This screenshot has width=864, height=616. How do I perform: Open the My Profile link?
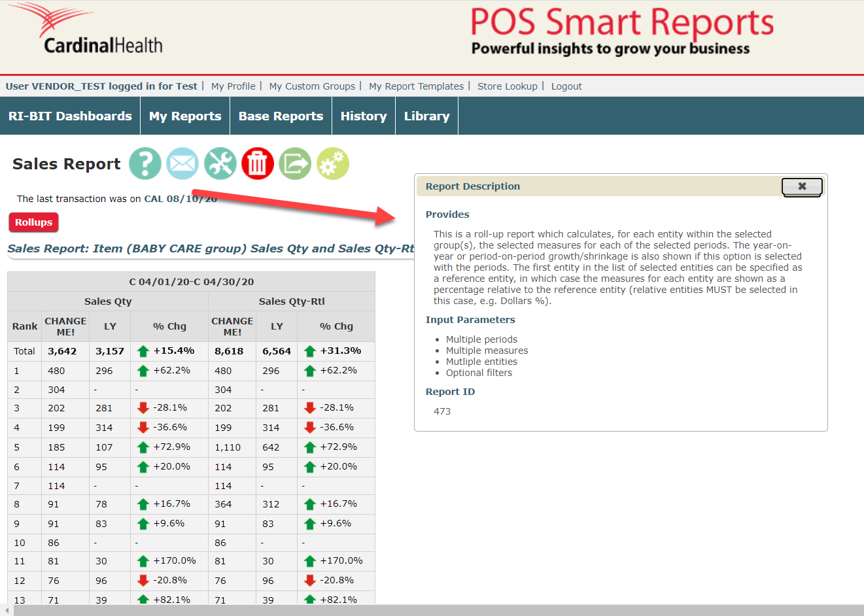[233, 86]
